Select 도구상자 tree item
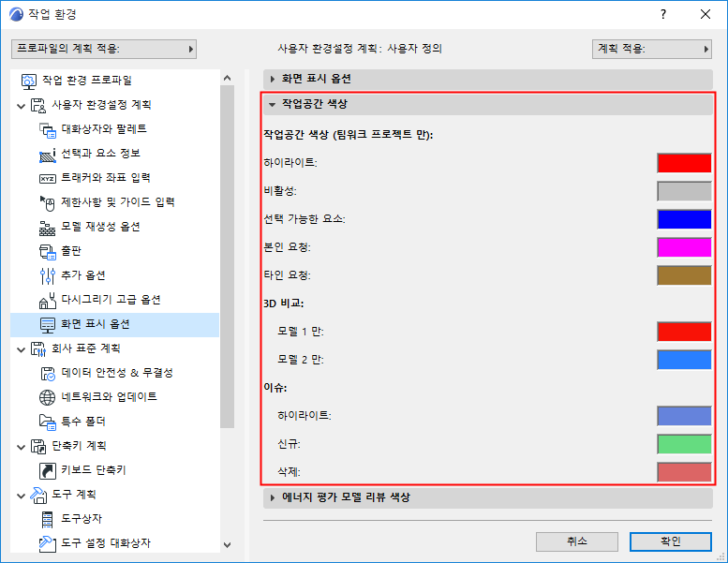This screenshot has width=728, height=563. pos(82,519)
